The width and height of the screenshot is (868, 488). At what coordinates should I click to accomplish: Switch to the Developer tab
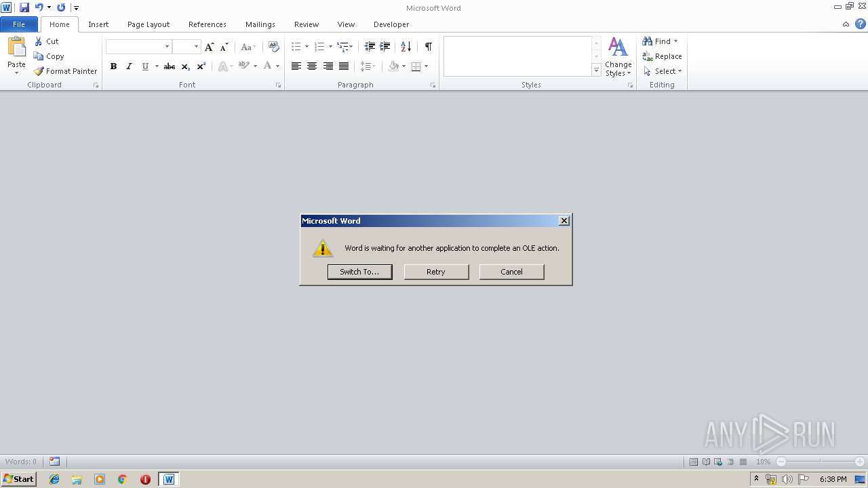[x=391, y=24]
